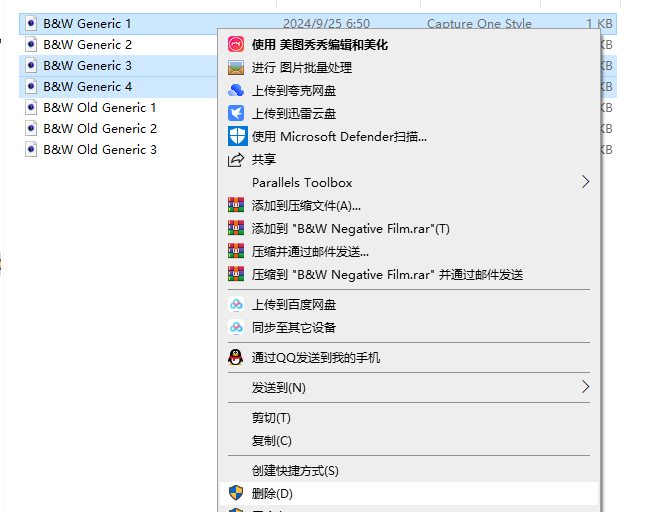Select the B&W Old Generic 2 file
The image size is (646, 512).
tap(100, 129)
